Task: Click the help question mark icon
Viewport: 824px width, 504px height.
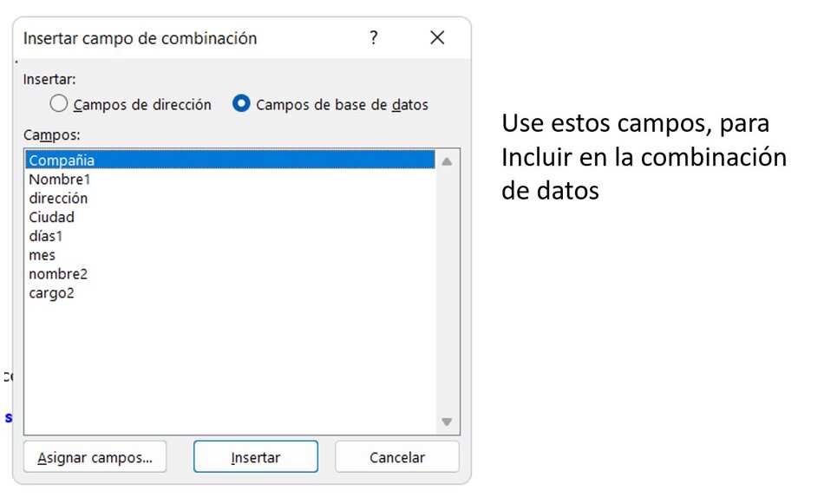Action: pyautogui.click(x=374, y=38)
